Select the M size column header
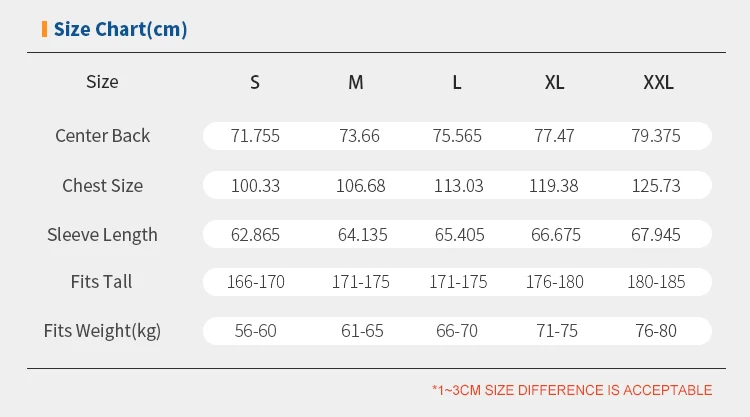750x417 pixels. pyautogui.click(x=356, y=83)
